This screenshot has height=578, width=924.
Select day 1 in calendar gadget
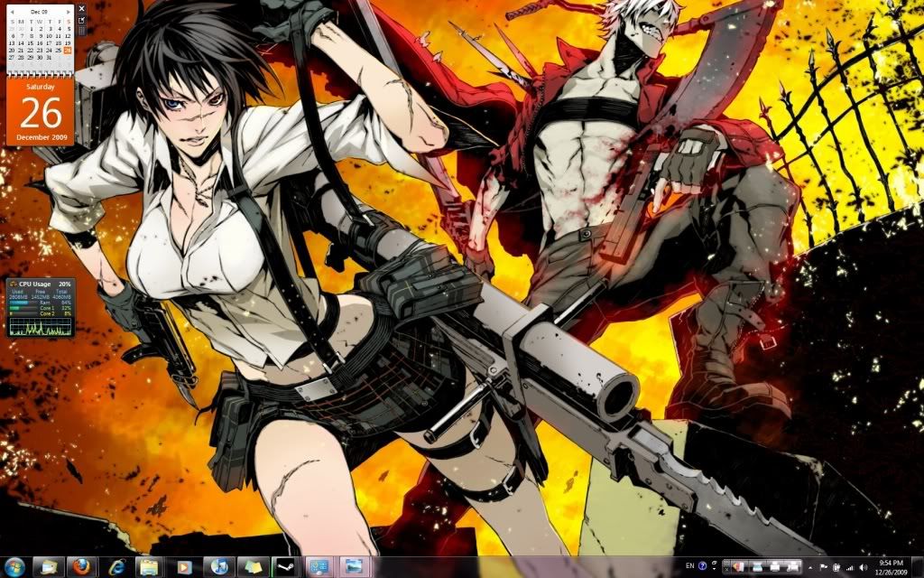[32, 29]
